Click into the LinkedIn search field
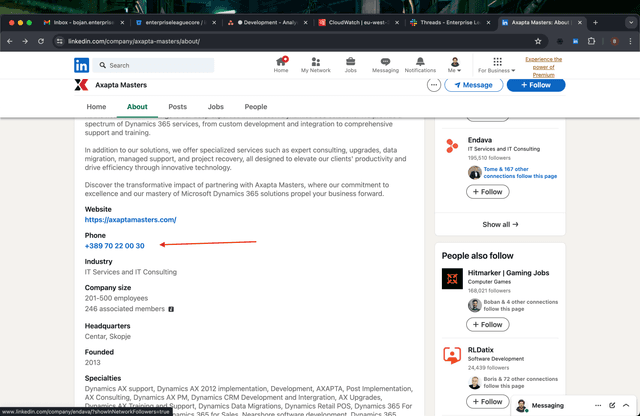 click(x=153, y=65)
